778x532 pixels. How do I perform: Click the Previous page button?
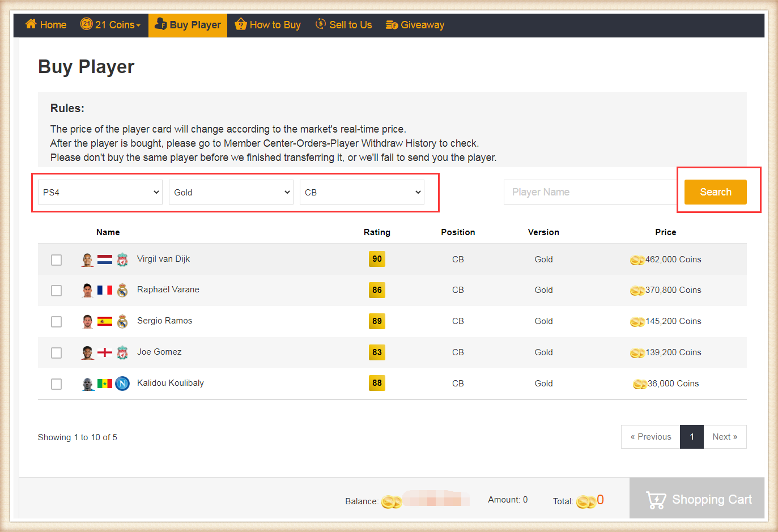click(651, 437)
